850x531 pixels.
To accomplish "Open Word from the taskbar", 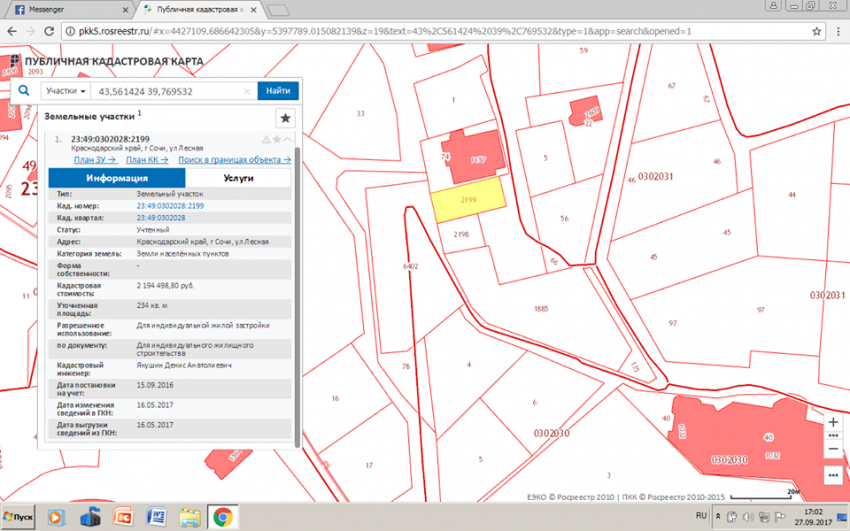I will pos(156,517).
